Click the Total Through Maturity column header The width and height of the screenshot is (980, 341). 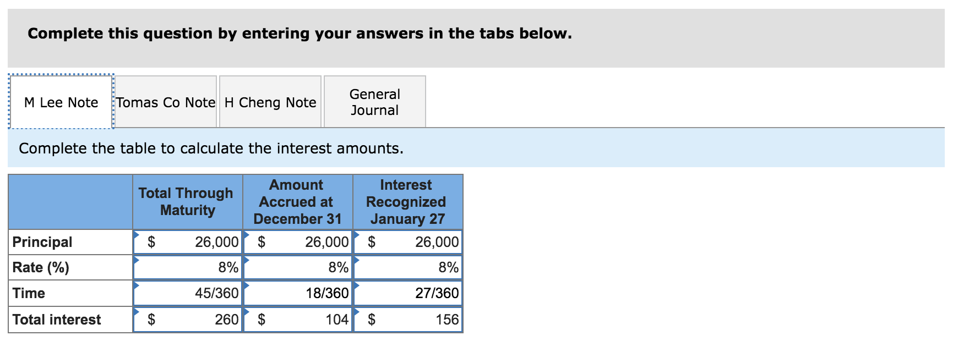(188, 202)
